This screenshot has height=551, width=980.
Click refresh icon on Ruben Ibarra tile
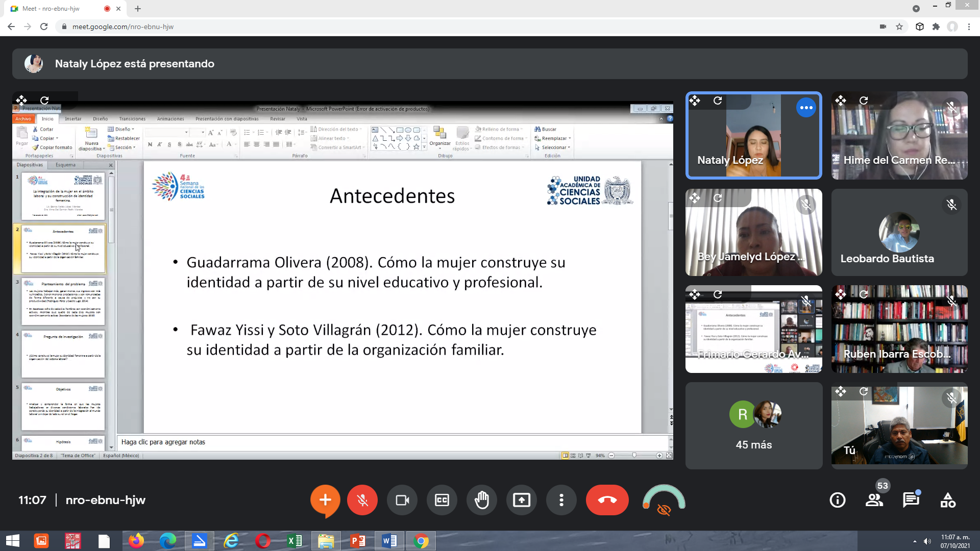tap(864, 294)
